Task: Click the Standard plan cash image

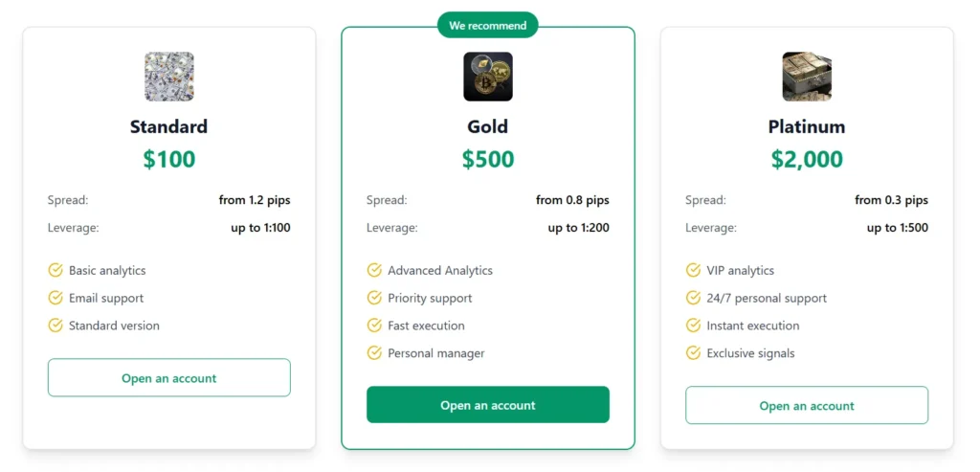Action: coord(169,77)
